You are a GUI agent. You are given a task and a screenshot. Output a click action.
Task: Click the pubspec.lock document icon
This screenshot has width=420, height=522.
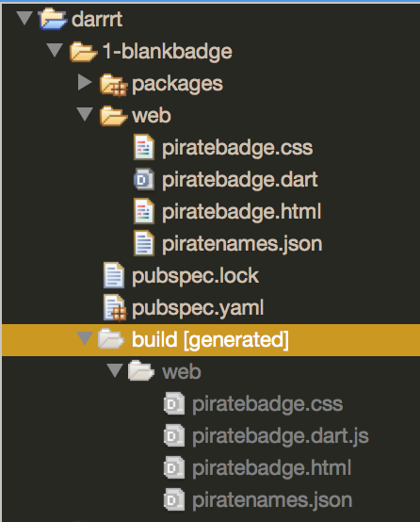114,275
